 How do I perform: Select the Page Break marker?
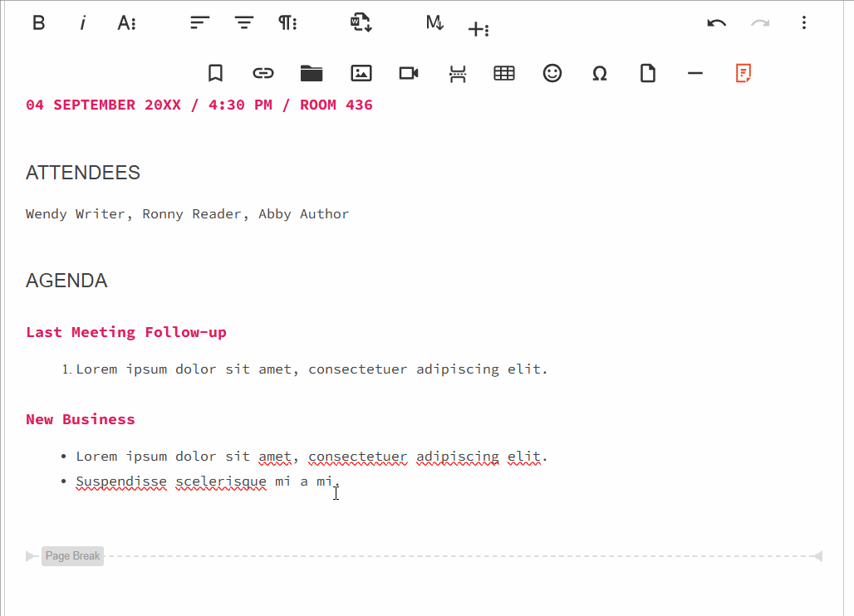pos(73,556)
